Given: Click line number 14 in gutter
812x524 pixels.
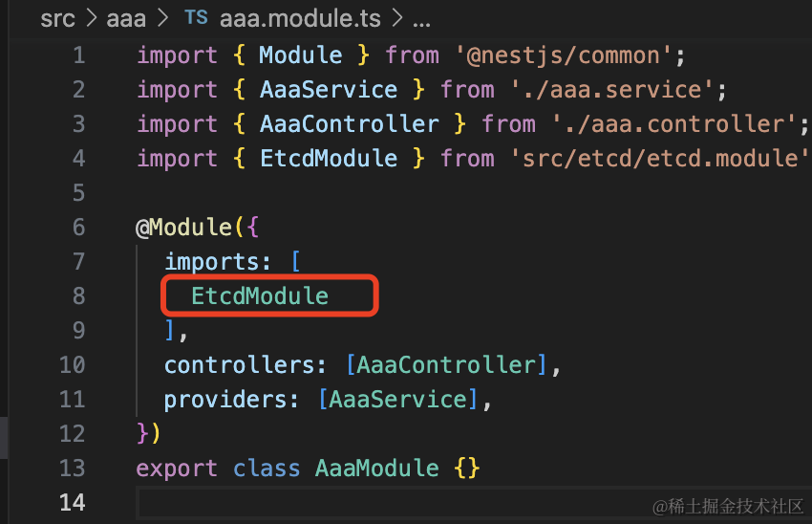Looking at the screenshot, I should [x=73, y=502].
